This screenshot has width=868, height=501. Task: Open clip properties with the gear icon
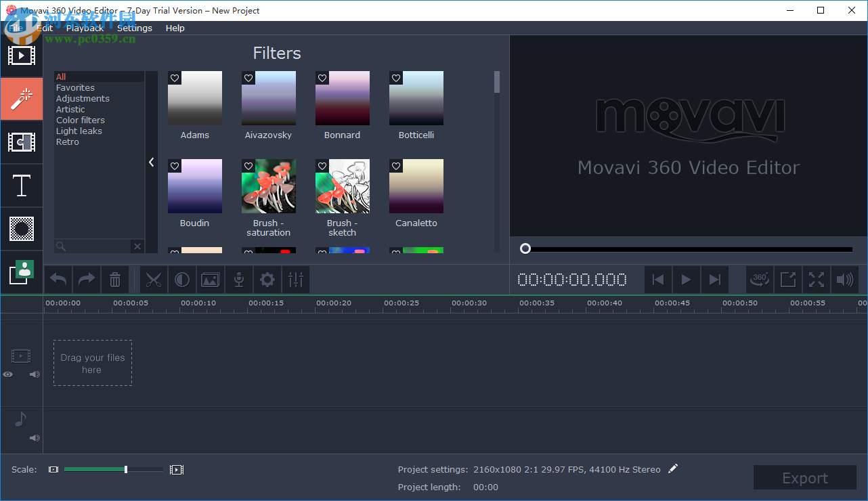point(267,280)
